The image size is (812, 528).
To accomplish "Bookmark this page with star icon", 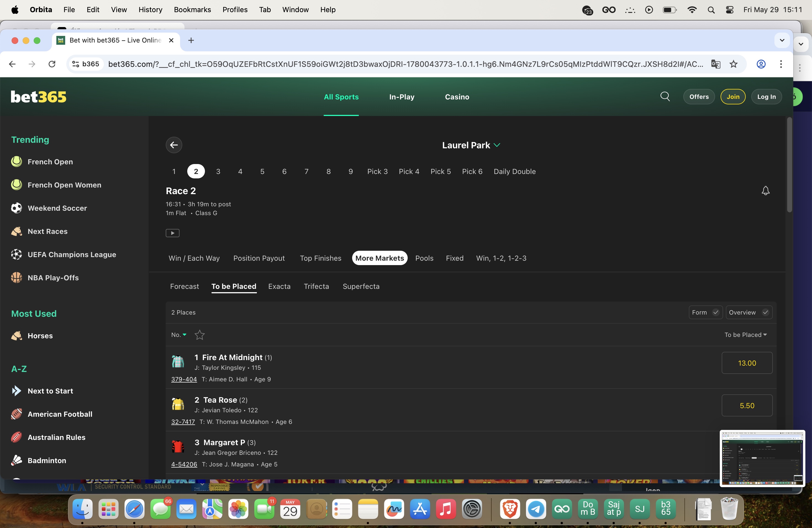I will [x=733, y=64].
